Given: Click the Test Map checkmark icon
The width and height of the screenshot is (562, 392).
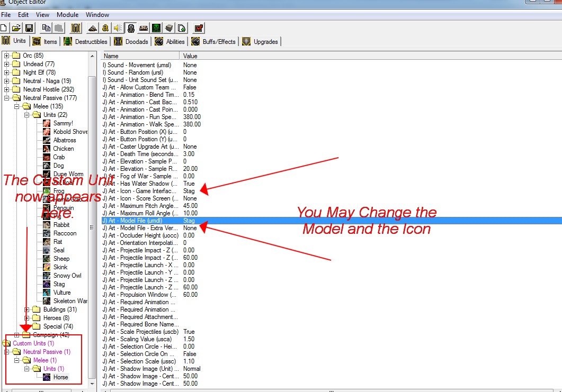Looking at the screenshot, I should tap(199, 28).
